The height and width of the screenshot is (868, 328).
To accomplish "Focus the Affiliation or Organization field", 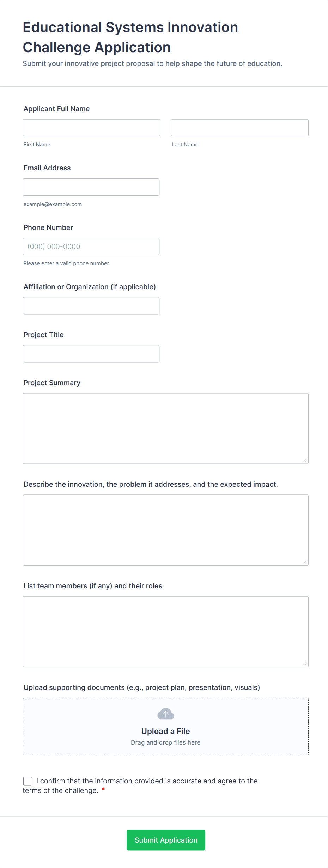I will (91, 306).
